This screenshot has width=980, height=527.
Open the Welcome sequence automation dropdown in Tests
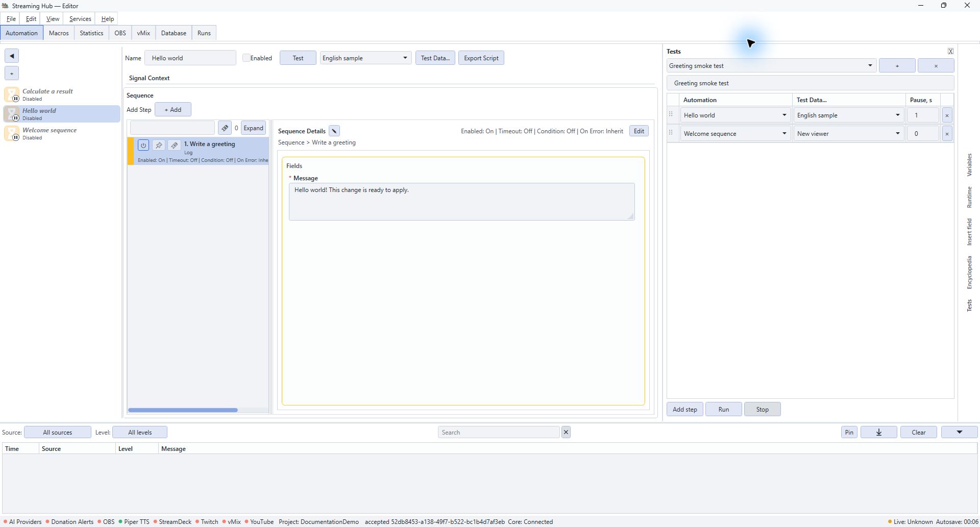(x=736, y=134)
